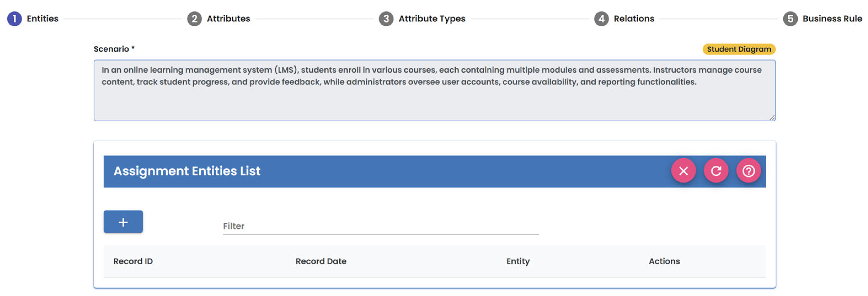This screenshot has height=296, width=868.
Task: Click step 1 circle for Entities
Action: click(14, 19)
